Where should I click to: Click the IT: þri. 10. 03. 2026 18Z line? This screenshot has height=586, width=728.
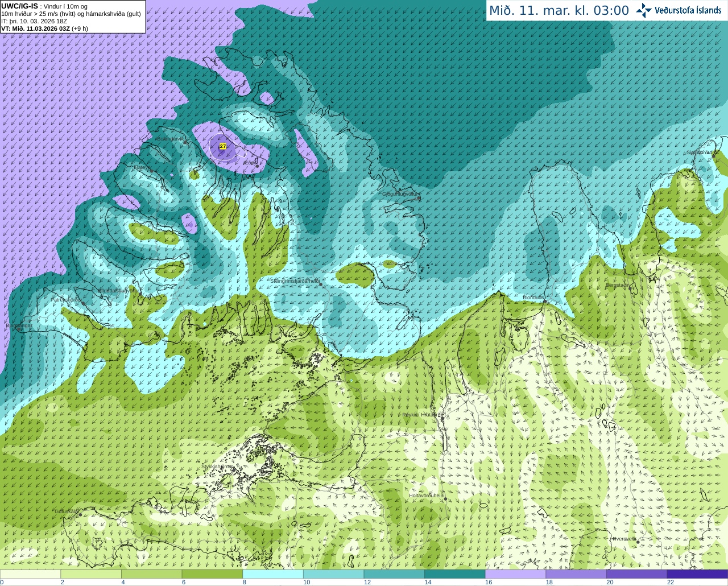click(34, 21)
